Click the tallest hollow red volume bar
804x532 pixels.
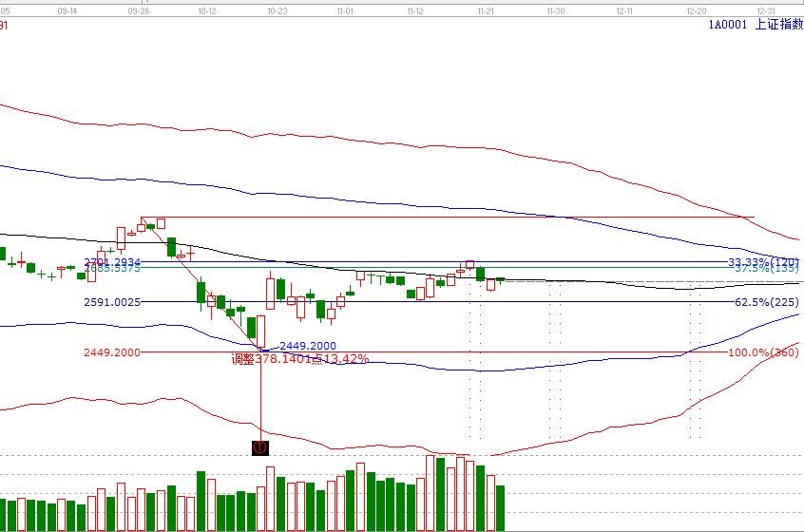pos(430,493)
